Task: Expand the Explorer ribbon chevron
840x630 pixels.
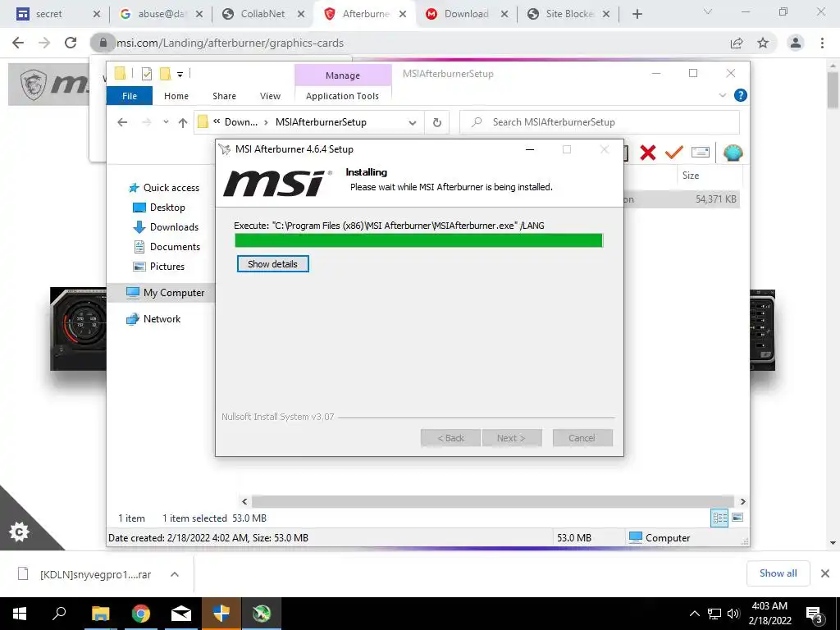Action: [x=722, y=95]
